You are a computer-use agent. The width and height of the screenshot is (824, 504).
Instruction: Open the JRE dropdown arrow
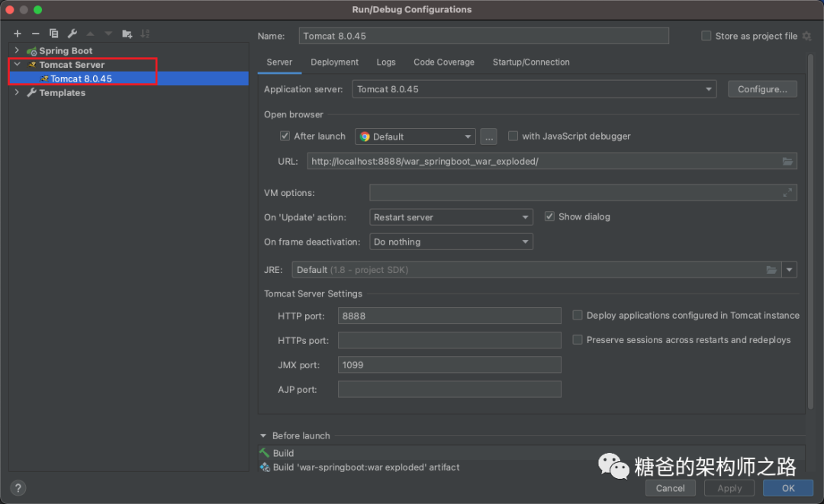(790, 270)
